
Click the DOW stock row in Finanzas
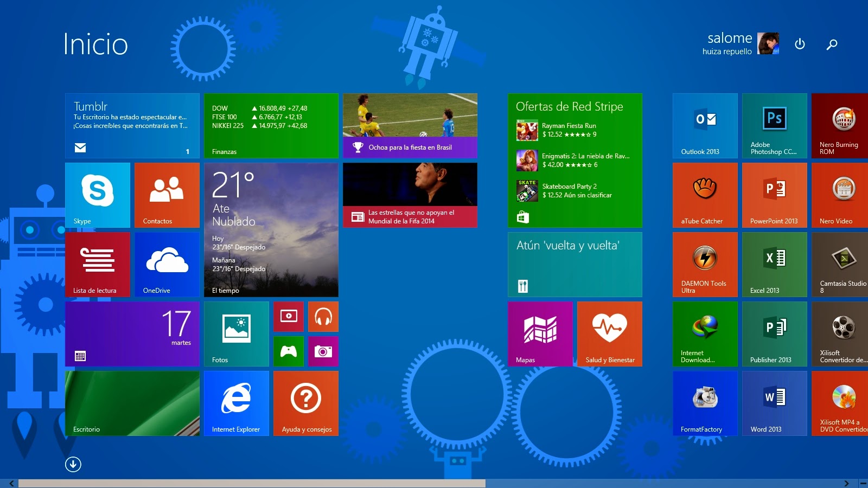tap(260, 108)
